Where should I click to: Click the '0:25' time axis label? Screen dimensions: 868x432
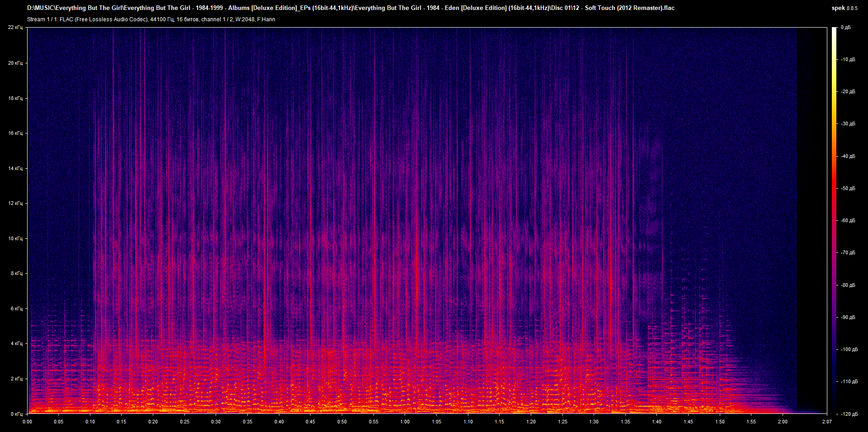click(x=185, y=422)
